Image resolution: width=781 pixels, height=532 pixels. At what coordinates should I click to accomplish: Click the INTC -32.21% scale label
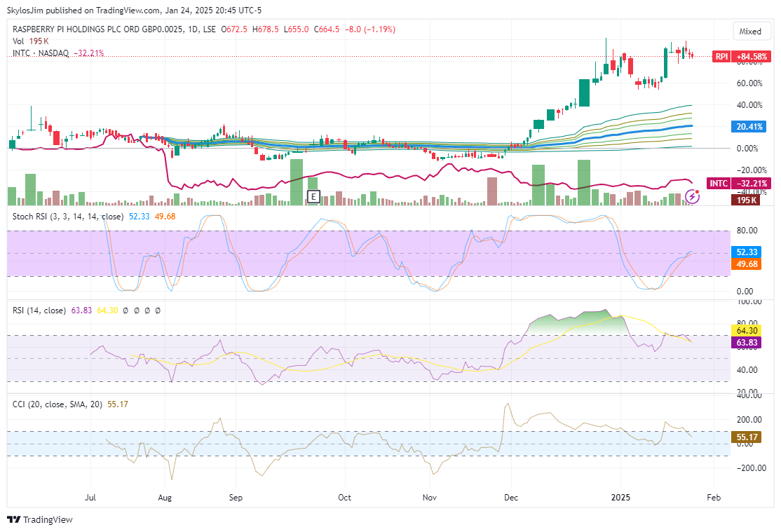pos(752,184)
